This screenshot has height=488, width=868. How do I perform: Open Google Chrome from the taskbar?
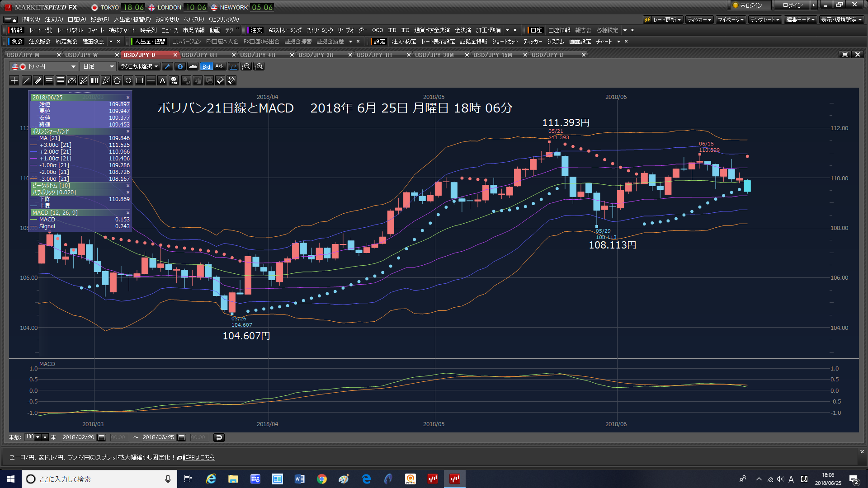pos(321,479)
